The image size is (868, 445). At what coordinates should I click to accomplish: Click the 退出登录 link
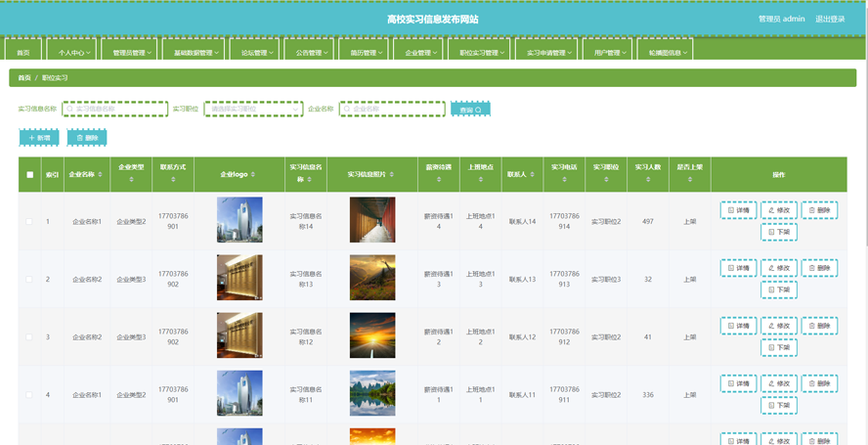[x=830, y=19]
